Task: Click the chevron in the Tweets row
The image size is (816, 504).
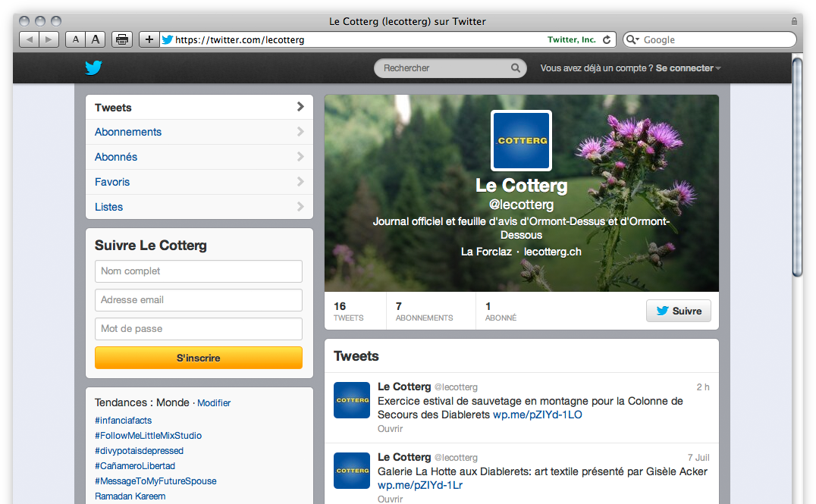Action: (x=300, y=107)
